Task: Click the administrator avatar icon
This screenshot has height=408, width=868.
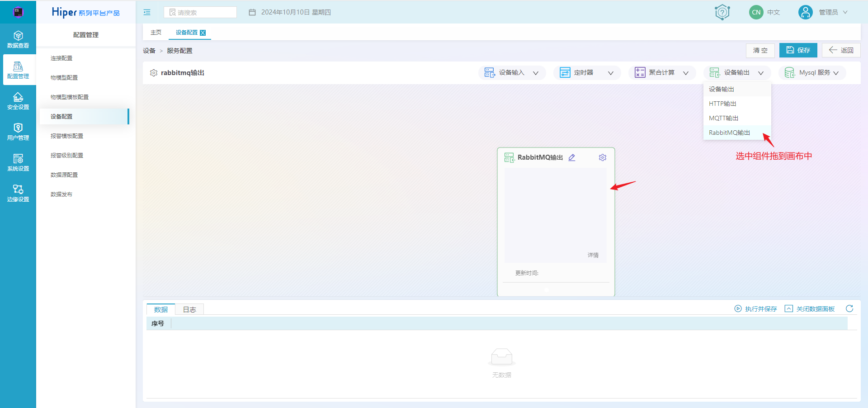Action: 806,12
